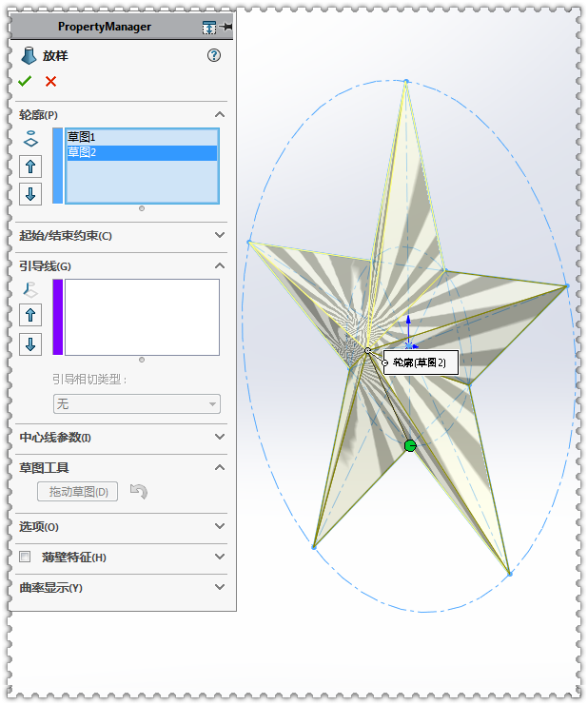Viewport: 588px width, 705px height.
Task: Click the profile selection icon under 轮廓
Action: click(x=30, y=139)
